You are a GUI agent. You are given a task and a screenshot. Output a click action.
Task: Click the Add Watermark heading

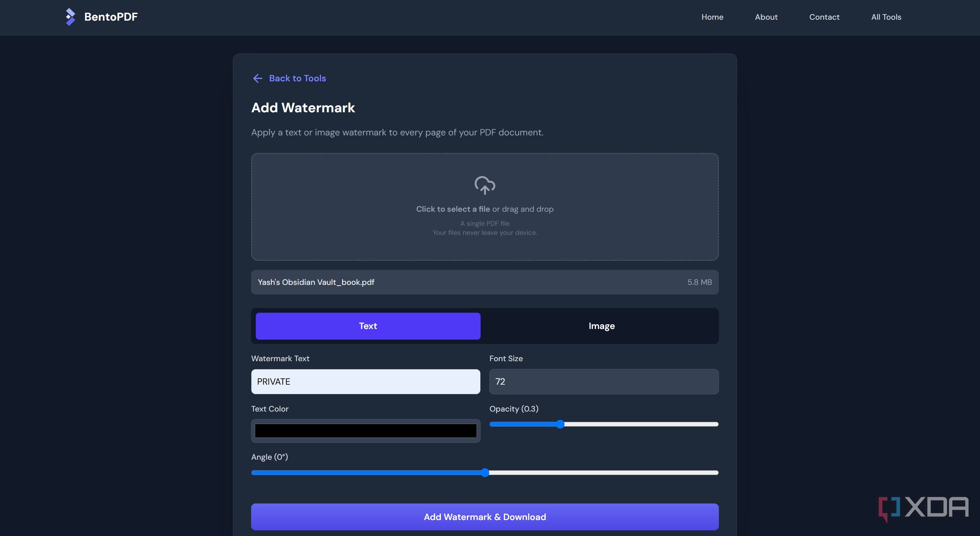303,108
